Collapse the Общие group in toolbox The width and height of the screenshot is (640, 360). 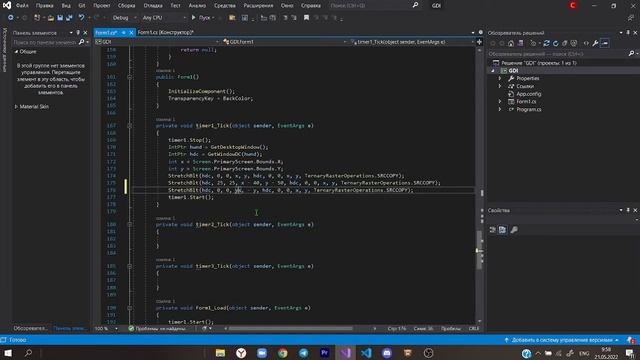[16, 52]
